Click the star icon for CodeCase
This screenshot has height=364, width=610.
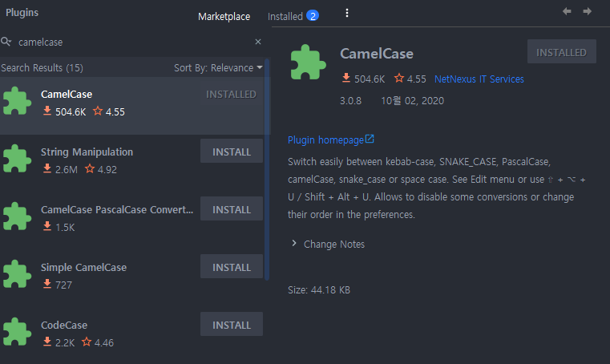87,342
